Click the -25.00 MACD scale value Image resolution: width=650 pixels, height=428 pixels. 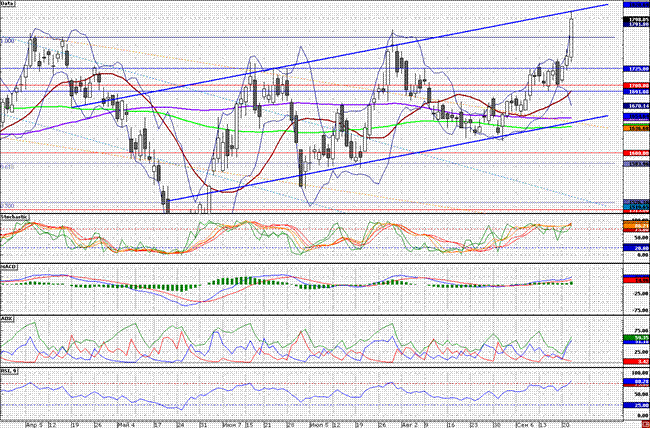[638, 294]
